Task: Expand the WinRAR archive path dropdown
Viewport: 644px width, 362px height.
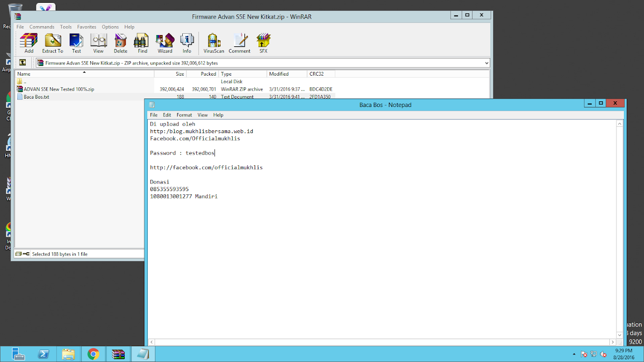Action: (487, 63)
